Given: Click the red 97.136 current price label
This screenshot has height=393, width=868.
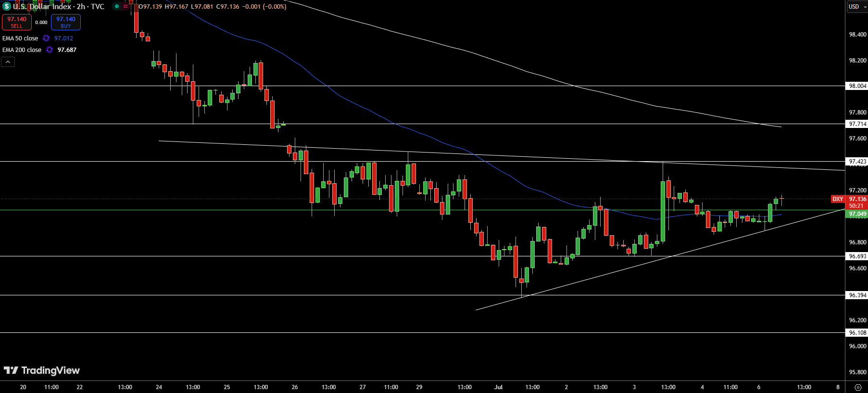Looking at the screenshot, I should (857, 199).
